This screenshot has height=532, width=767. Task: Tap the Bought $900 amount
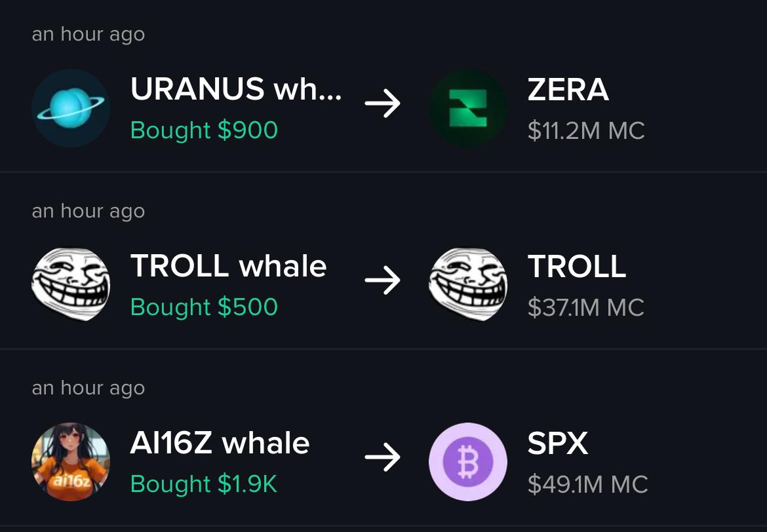(204, 130)
